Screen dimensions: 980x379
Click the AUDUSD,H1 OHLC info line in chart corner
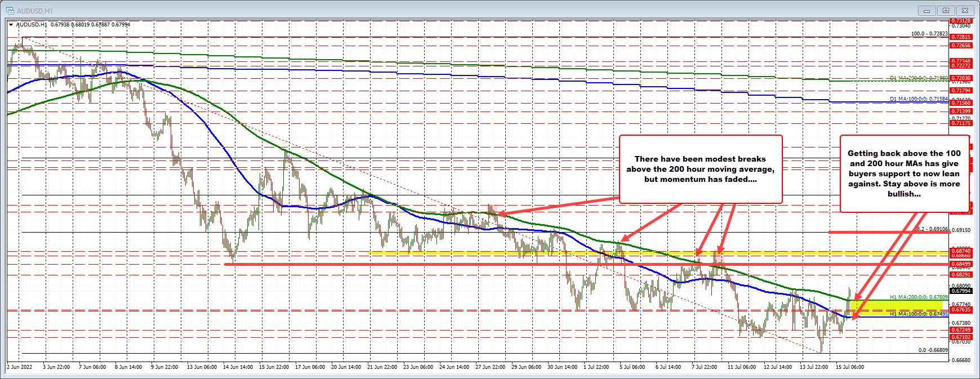73,24
